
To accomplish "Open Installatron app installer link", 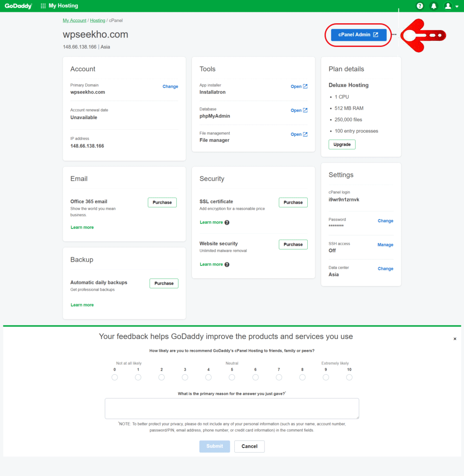I will click(296, 86).
